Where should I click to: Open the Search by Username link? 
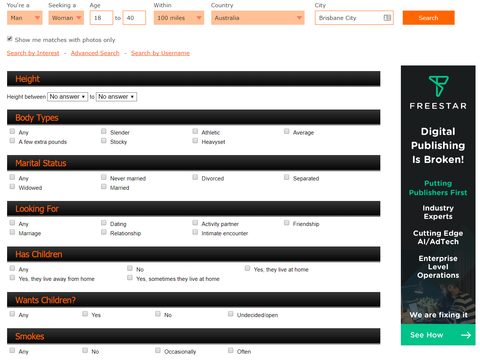[160, 53]
